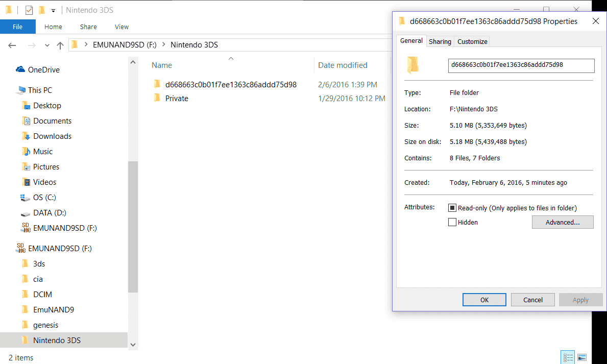607x364 pixels.
Task: Click the d668663c0b01f7ee folder icon in file list
Action: coord(157,84)
